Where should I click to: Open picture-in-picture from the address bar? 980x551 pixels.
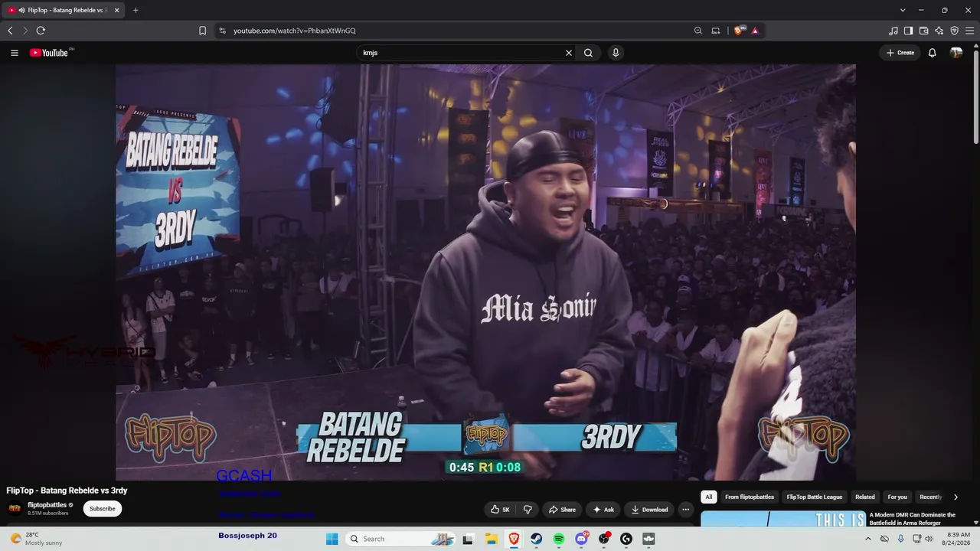716,31
